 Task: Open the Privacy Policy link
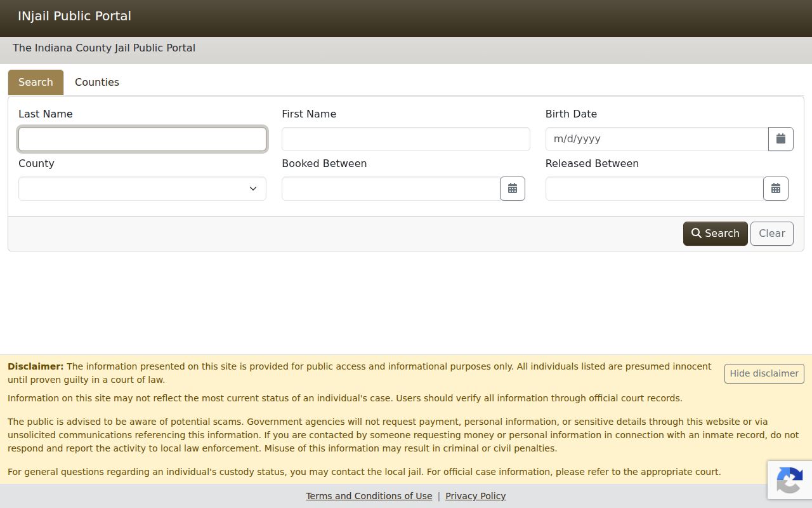point(476,496)
